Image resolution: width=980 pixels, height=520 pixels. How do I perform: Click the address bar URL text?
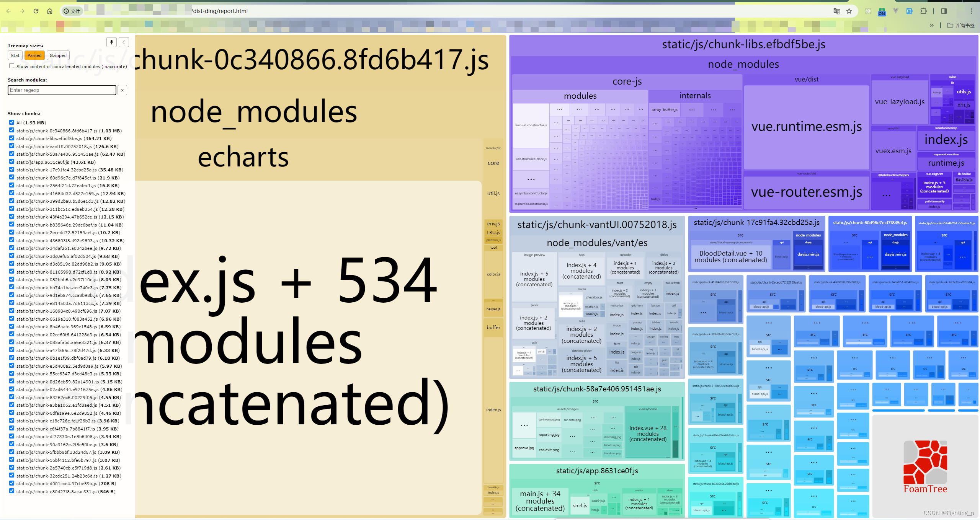(220, 11)
